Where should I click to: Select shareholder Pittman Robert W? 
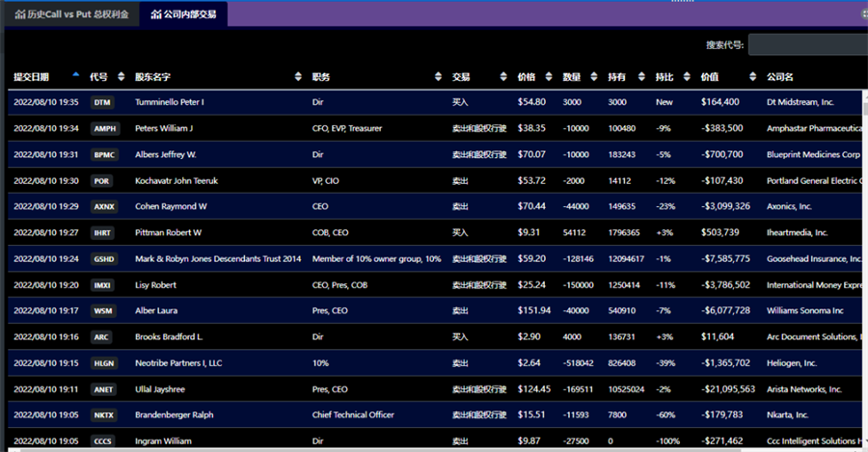pos(168,233)
